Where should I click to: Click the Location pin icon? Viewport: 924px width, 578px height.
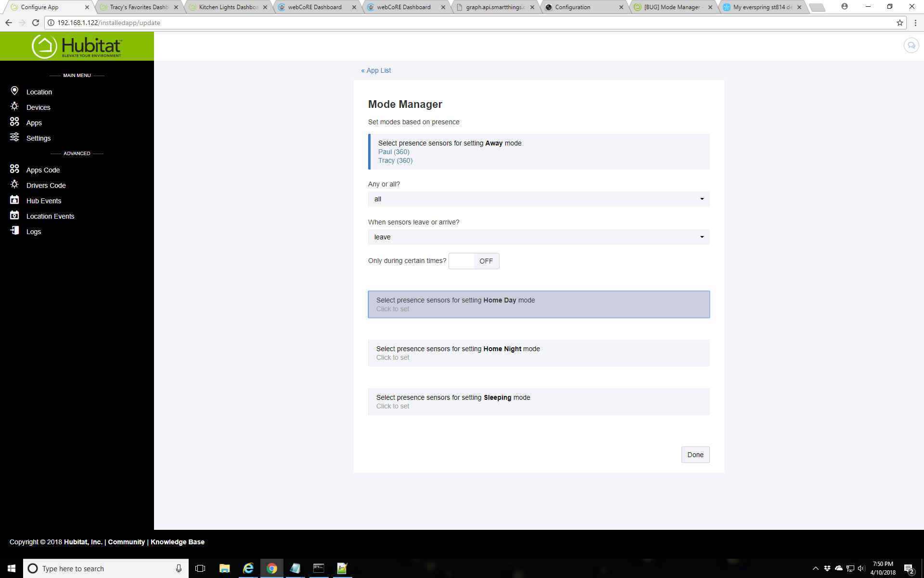[x=14, y=91]
